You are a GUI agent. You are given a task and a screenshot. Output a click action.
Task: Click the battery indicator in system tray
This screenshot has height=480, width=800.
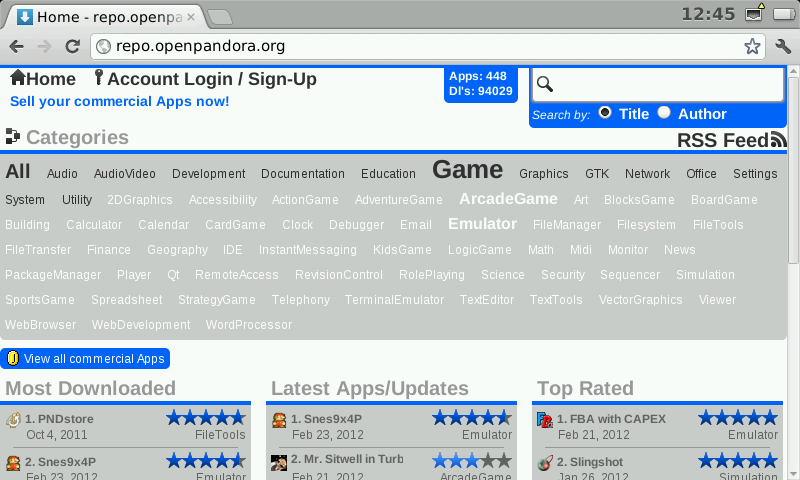coord(784,14)
